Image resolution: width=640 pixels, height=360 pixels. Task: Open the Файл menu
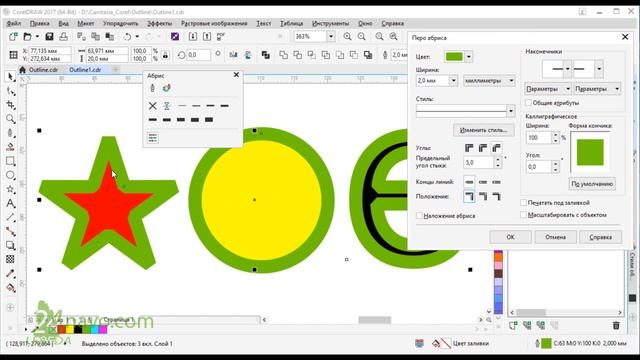pos(14,23)
